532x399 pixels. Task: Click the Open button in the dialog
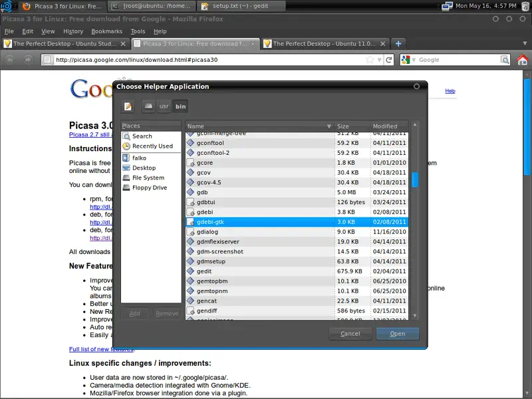click(x=397, y=334)
